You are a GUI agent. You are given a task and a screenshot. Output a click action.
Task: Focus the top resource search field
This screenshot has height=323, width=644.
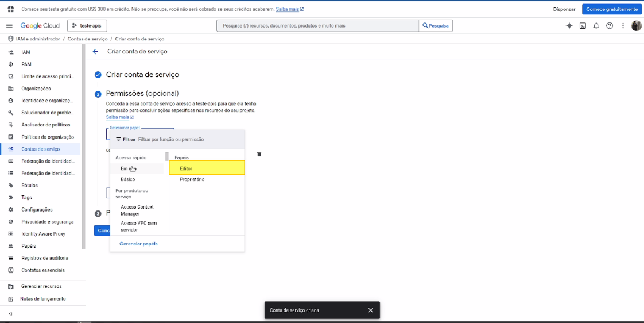317,25
